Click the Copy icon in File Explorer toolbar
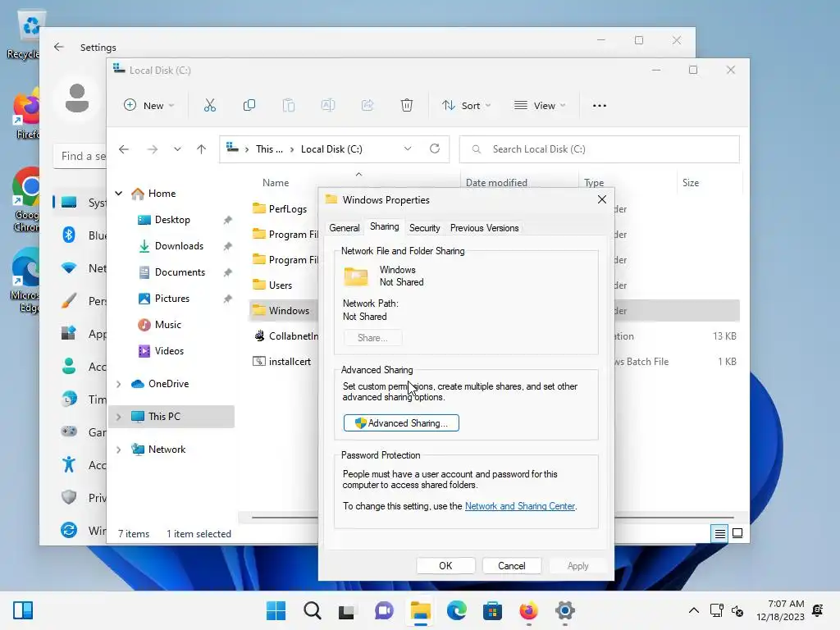Viewport: 840px width, 630px height. coord(249,106)
